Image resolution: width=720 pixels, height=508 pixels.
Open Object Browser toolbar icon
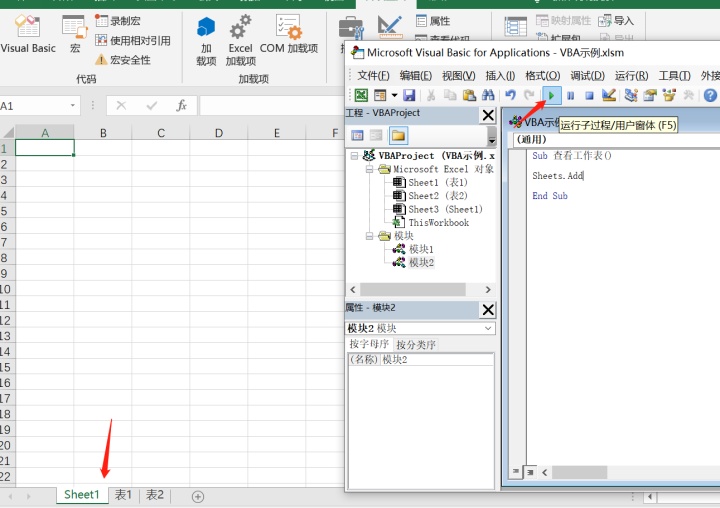click(x=669, y=95)
